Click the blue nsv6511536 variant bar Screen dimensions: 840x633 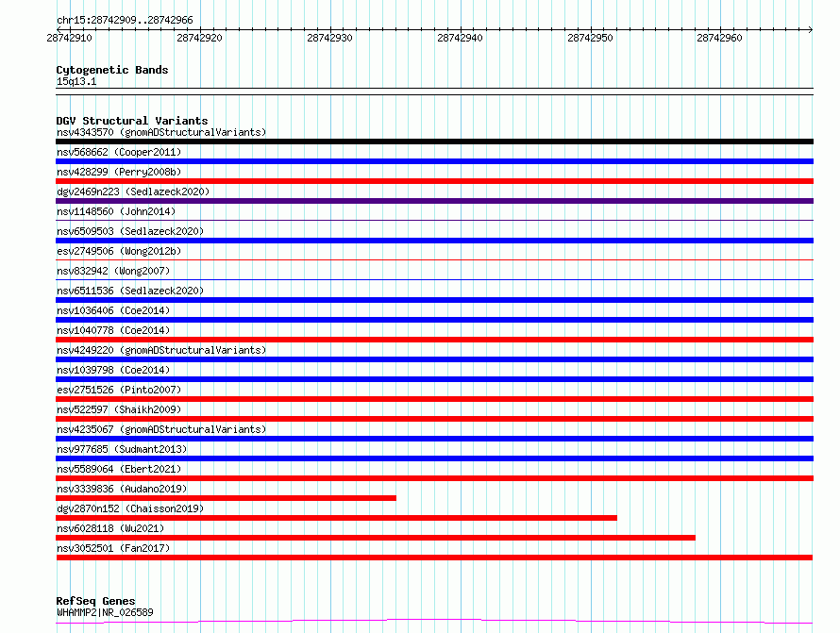click(434, 300)
